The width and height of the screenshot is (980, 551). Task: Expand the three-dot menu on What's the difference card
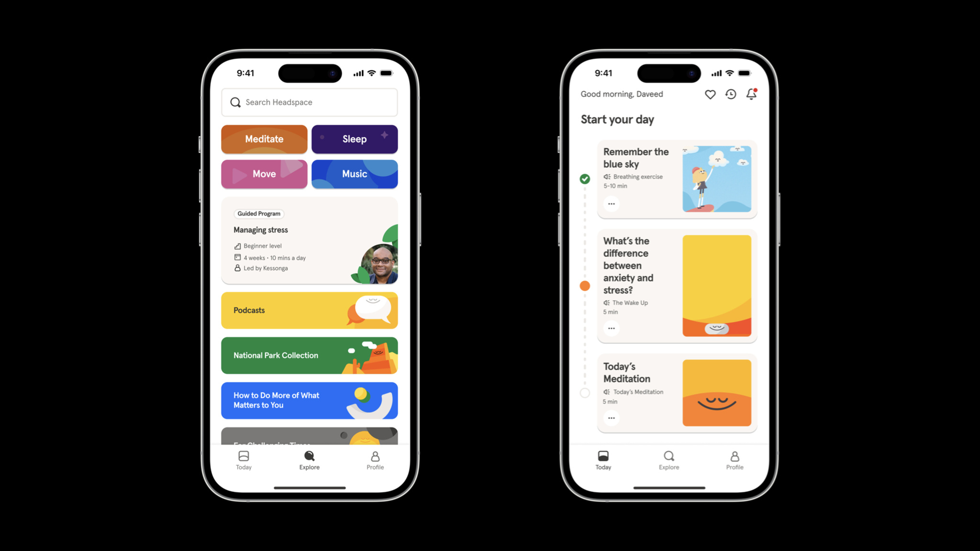click(611, 328)
